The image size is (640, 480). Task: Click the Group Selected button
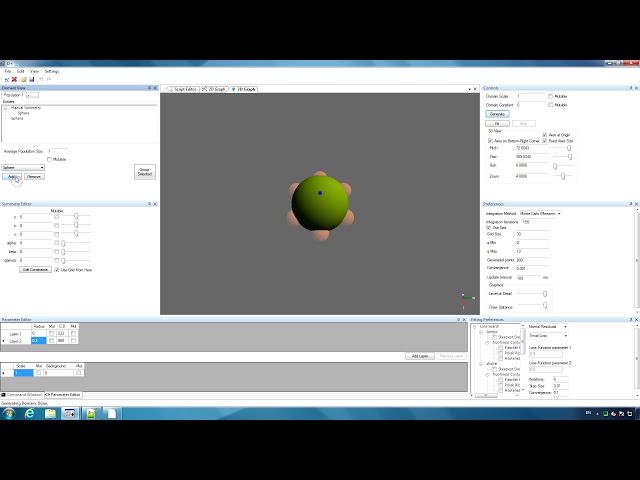click(x=145, y=171)
